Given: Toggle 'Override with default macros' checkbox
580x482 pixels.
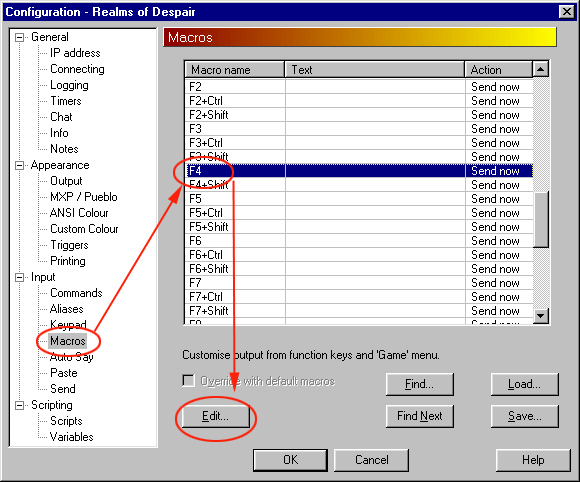Looking at the screenshot, I should [189, 381].
